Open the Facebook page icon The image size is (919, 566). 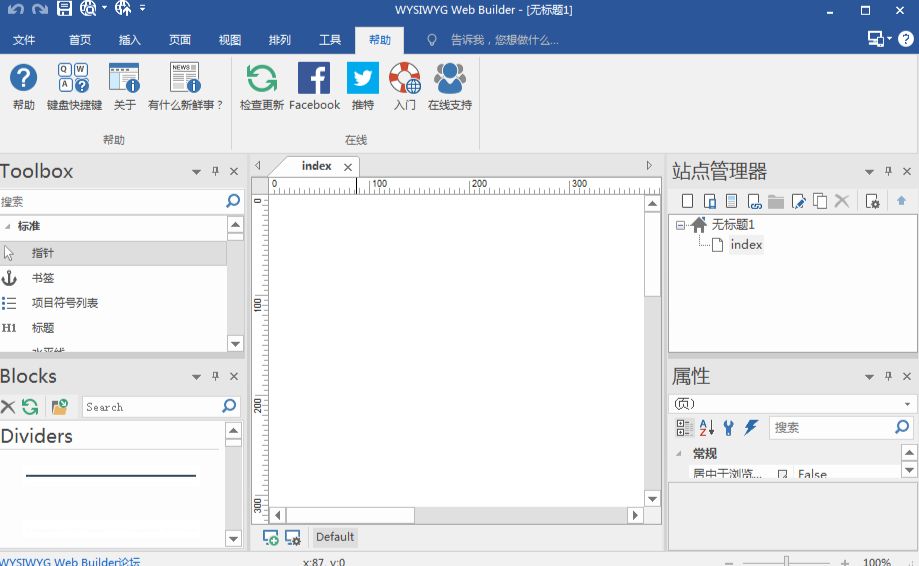click(314, 80)
